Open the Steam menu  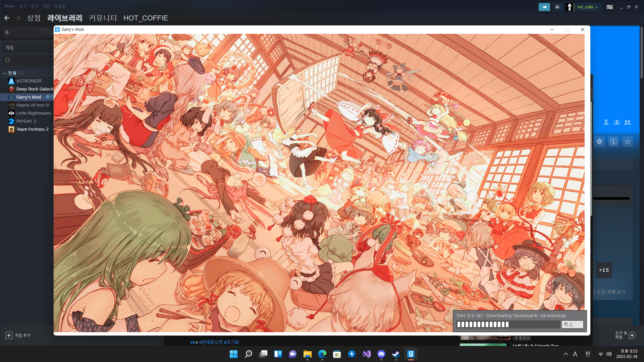click(x=9, y=6)
